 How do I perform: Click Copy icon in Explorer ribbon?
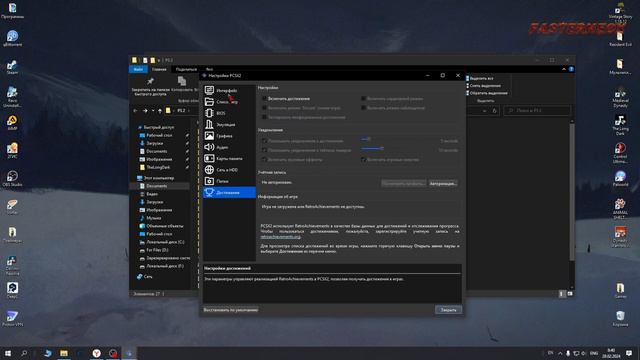click(182, 84)
